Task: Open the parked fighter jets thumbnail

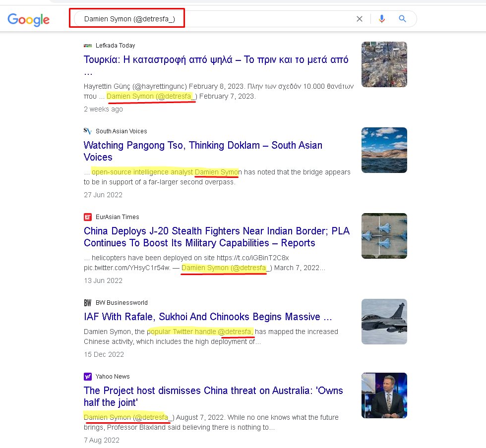Action: (x=384, y=236)
